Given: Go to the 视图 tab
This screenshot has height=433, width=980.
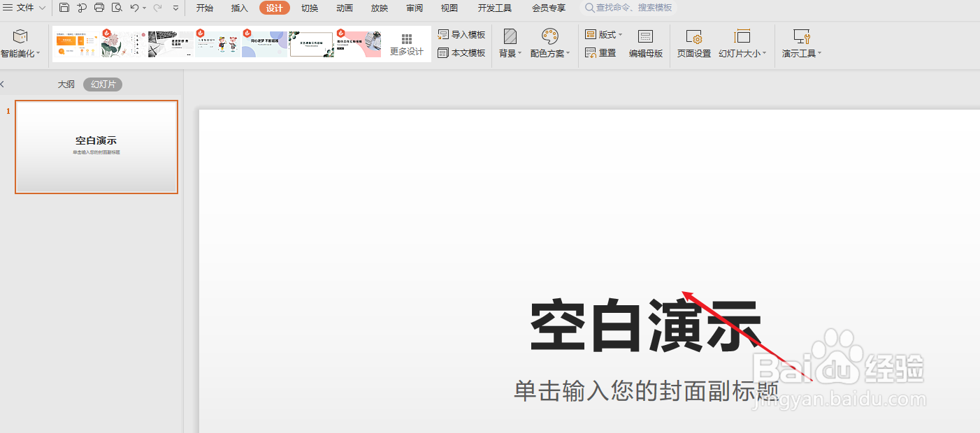Looking at the screenshot, I should tap(449, 8).
